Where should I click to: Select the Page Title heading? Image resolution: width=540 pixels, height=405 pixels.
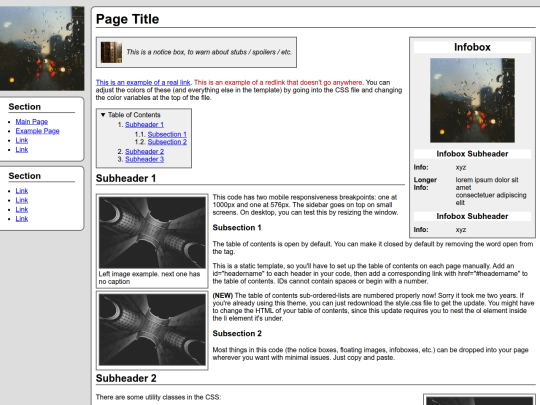point(127,19)
